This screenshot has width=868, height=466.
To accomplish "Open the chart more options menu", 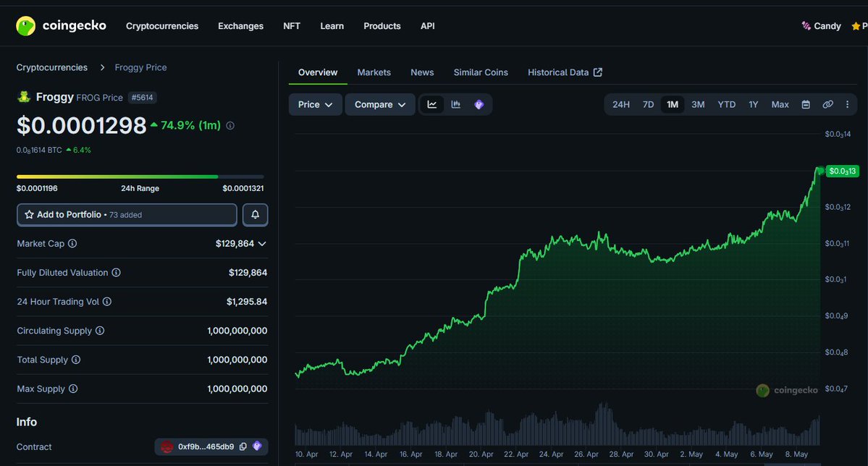I will point(847,105).
